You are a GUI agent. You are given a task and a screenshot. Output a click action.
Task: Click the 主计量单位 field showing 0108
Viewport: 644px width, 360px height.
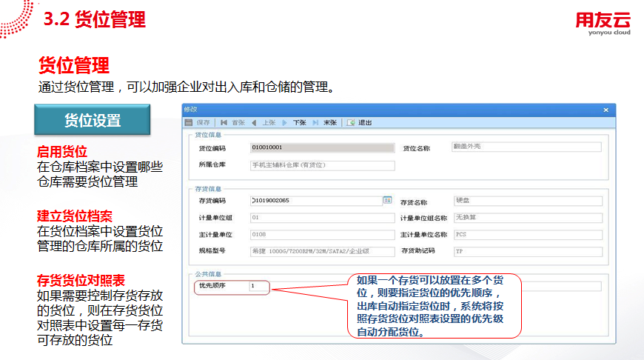click(323, 235)
